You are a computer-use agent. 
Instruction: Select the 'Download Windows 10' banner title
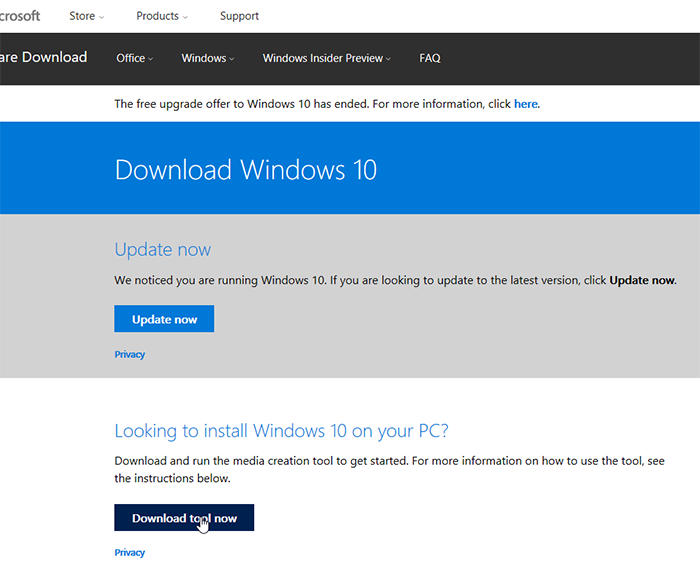click(246, 170)
